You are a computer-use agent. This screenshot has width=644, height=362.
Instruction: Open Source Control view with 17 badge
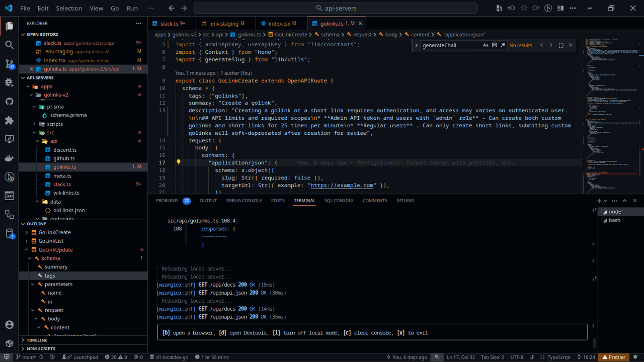9,64
